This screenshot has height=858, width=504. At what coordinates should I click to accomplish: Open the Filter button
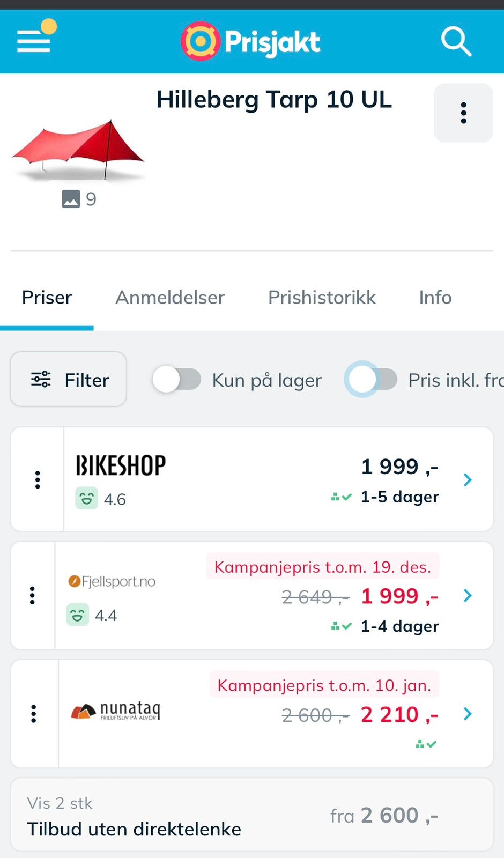point(69,380)
